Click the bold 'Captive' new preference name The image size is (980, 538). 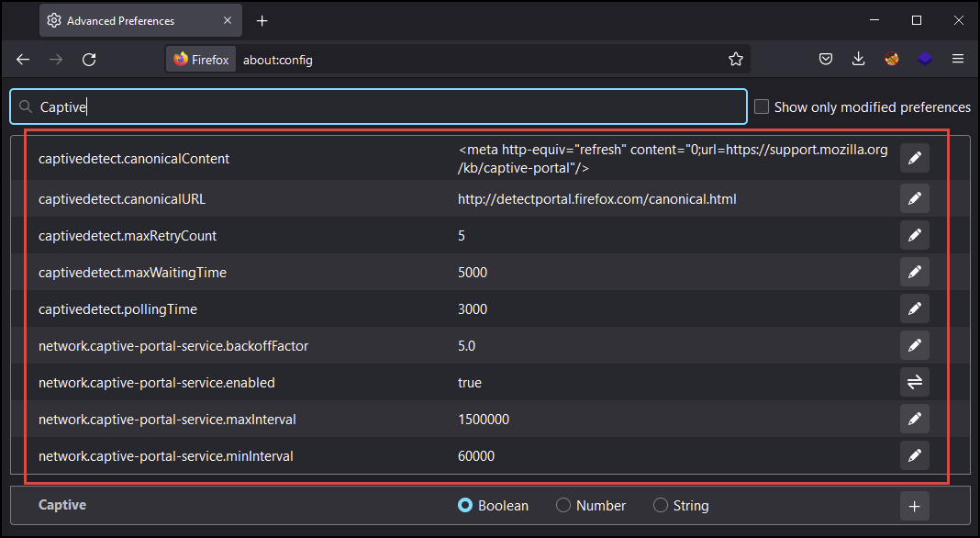[61, 505]
